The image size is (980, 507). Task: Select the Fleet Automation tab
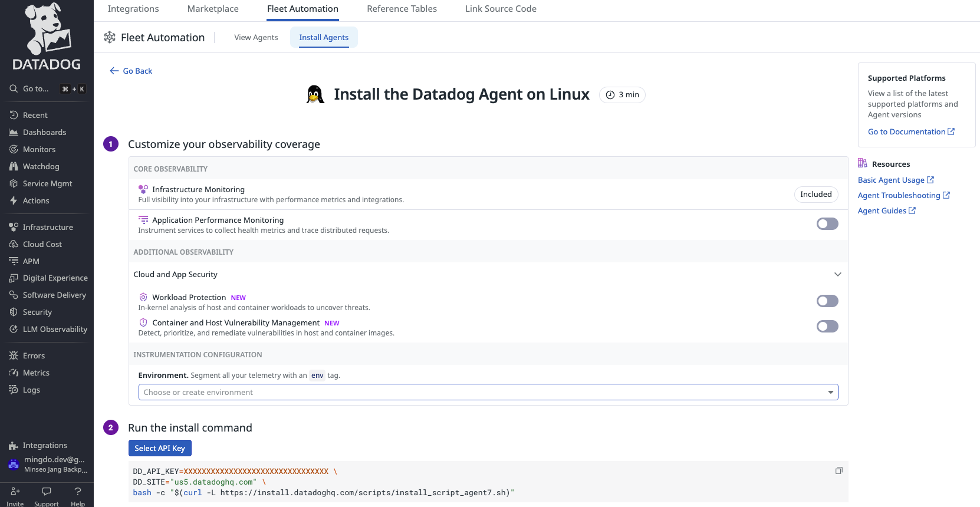pyautogui.click(x=302, y=9)
